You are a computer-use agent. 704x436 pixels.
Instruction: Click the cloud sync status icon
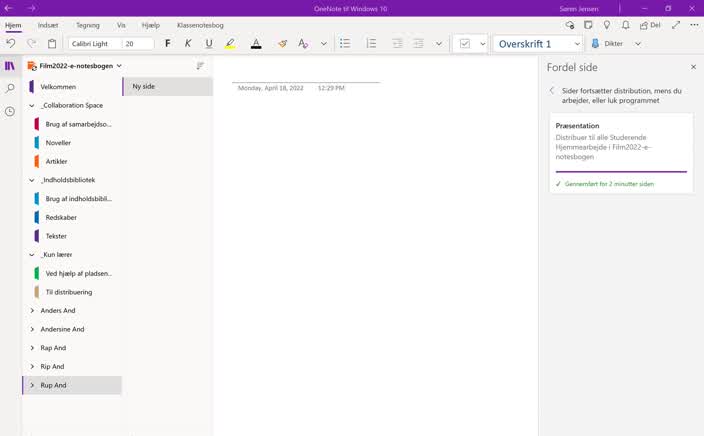click(570, 25)
